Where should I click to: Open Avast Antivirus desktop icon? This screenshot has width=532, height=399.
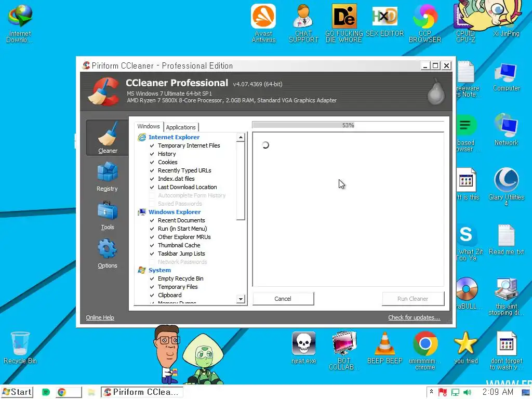263,23
